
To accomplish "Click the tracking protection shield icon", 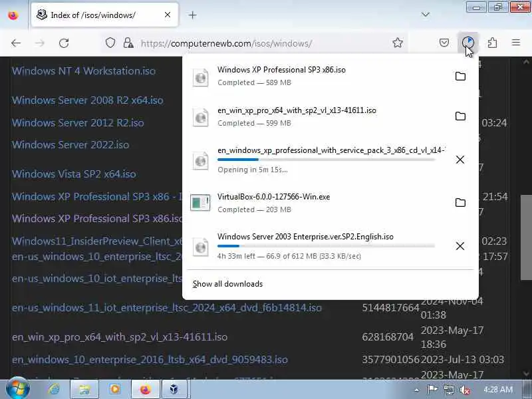I will [110, 43].
